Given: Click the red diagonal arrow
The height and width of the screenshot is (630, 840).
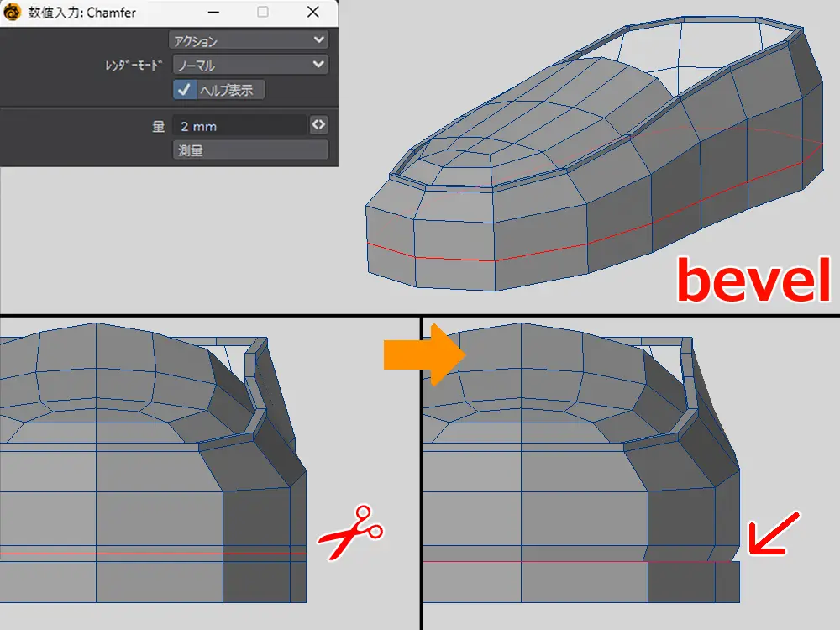Looking at the screenshot, I should click(x=769, y=534).
